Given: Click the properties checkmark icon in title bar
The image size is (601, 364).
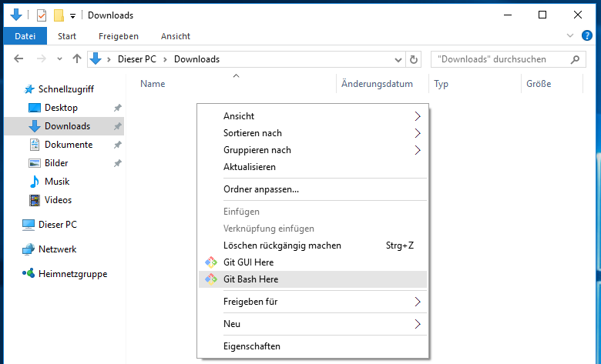Looking at the screenshot, I should [42, 15].
